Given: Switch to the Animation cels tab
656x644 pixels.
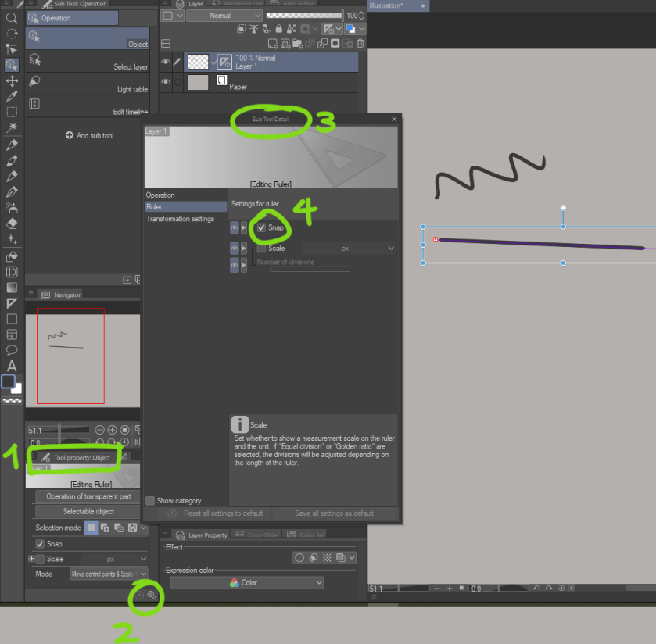Looking at the screenshot, I should click(243, 4).
